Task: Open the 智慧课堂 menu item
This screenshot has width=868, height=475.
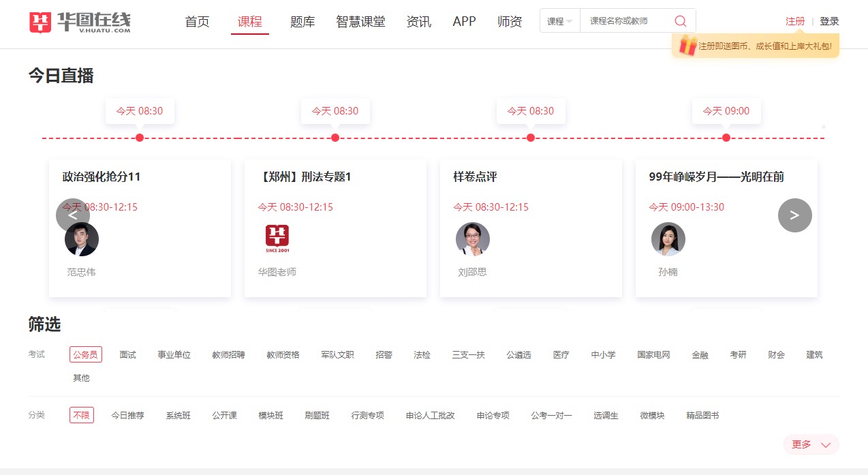Action: pyautogui.click(x=360, y=21)
